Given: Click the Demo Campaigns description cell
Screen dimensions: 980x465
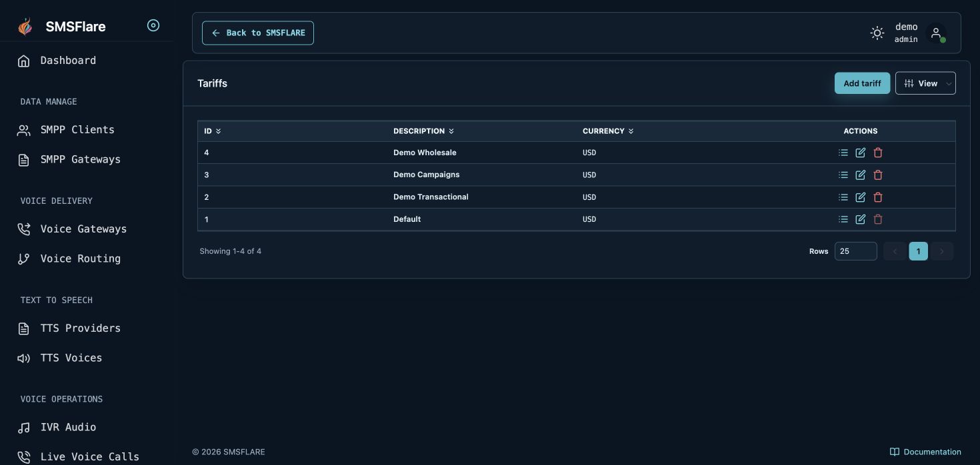Looking at the screenshot, I should 427,175.
